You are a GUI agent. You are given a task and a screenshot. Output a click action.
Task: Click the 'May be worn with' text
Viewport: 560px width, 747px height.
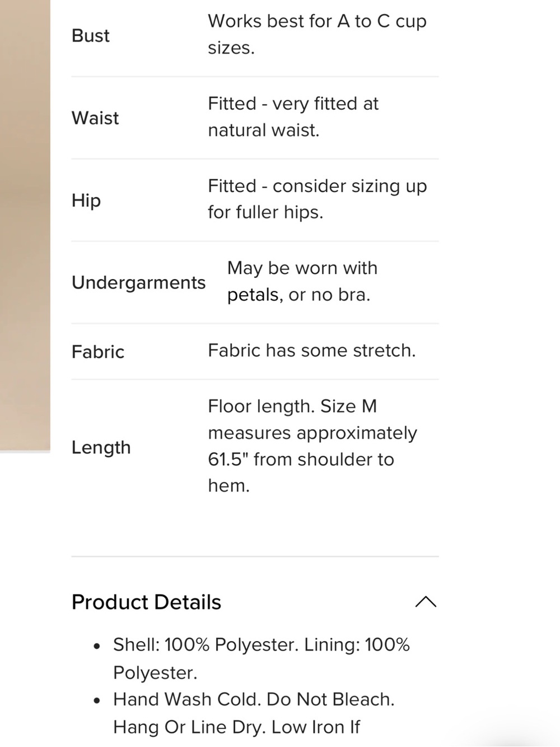click(302, 268)
